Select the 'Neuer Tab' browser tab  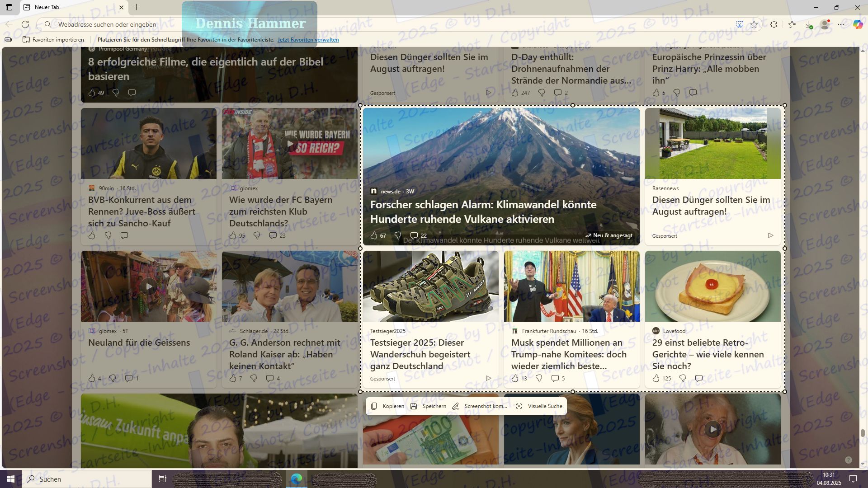pyautogui.click(x=68, y=7)
